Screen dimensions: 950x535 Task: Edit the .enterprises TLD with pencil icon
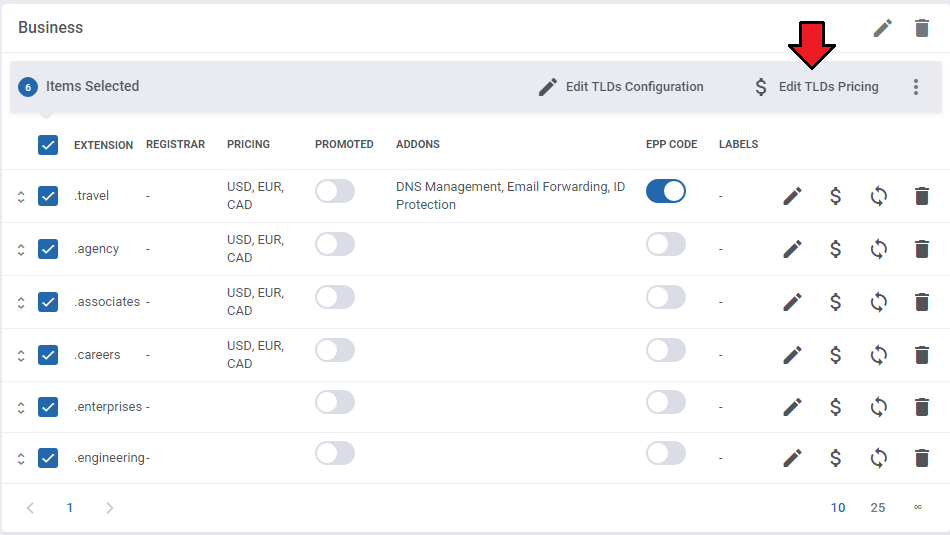click(x=792, y=407)
